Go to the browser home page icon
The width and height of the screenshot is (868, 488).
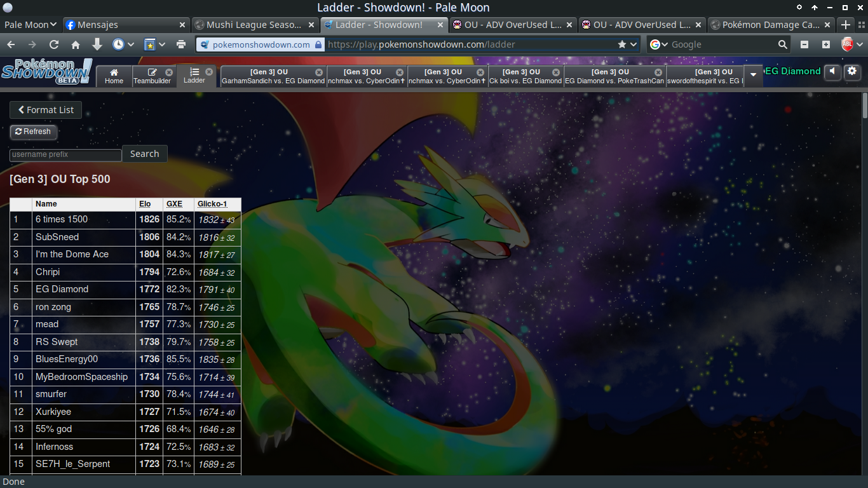click(76, 44)
